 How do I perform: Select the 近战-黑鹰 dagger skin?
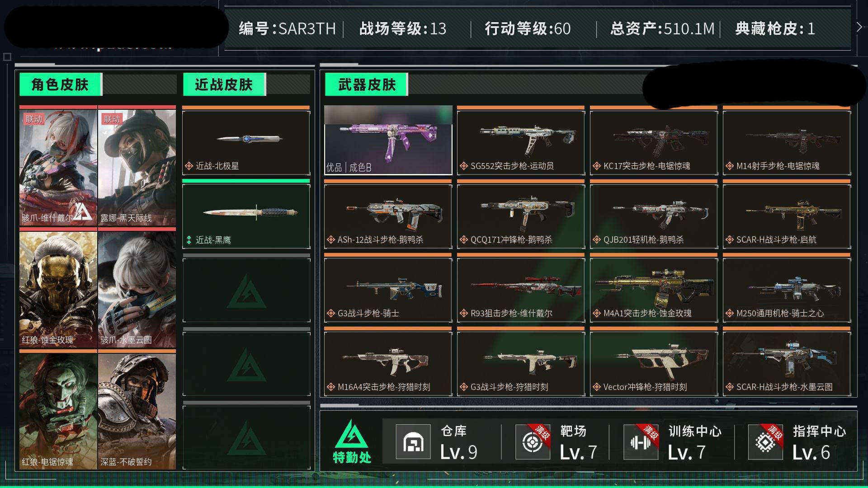[246, 214]
